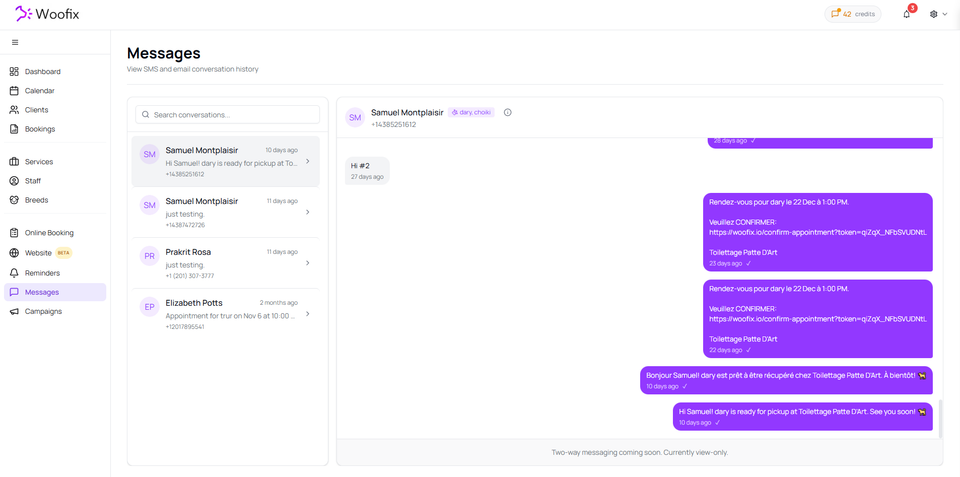
Task: Open Dashboard from the sidebar
Action: (x=42, y=72)
